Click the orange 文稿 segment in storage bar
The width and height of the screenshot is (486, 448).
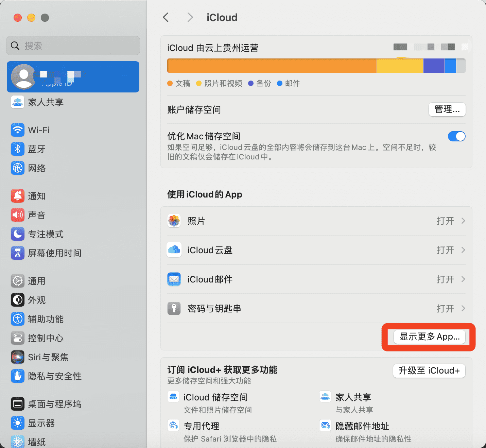click(x=272, y=66)
